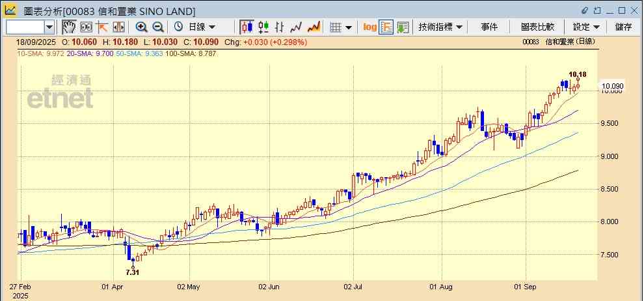Toggle the log scale button
Viewport: 644px width, 301px height.
[369, 27]
